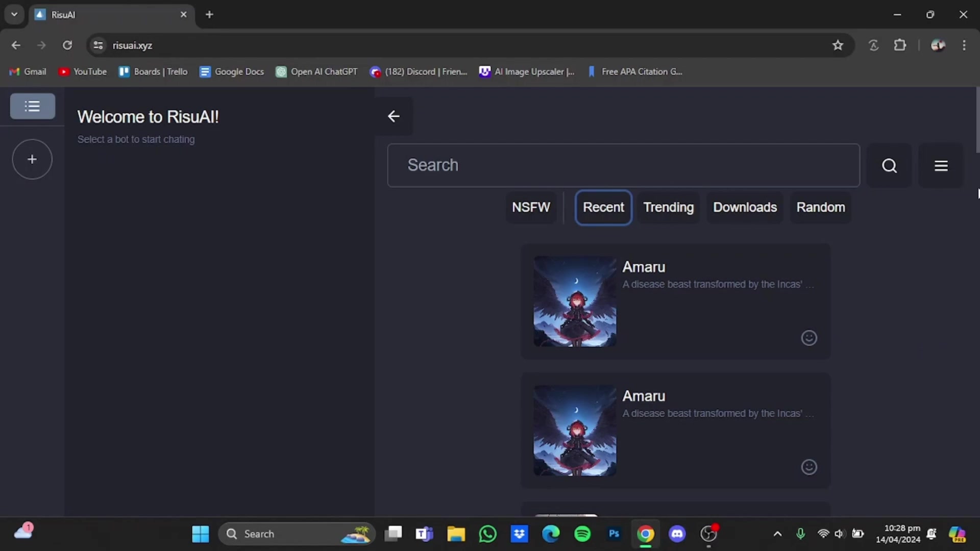Open Discord from the taskbar

tap(677, 534)
